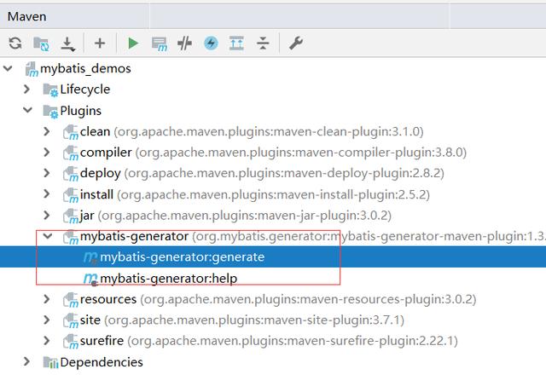Select the jar plugin row text
This screenshot has height=392, width=546.
(235, 216)
